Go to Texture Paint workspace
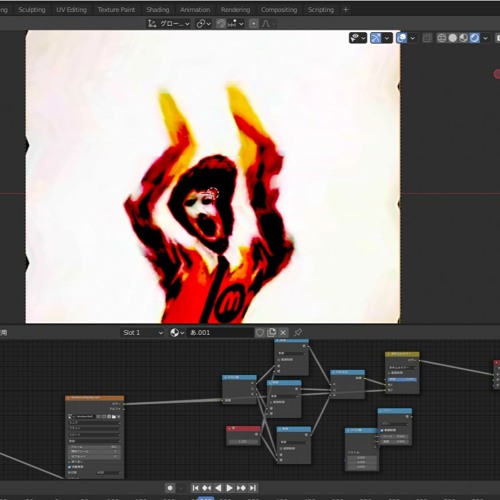 (x=116, y=10)
